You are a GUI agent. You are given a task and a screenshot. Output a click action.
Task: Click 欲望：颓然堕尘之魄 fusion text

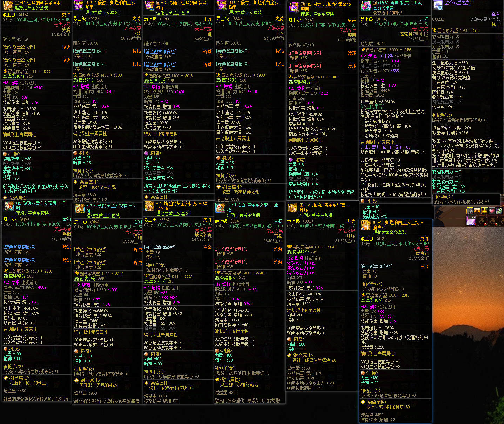[97, 187]
